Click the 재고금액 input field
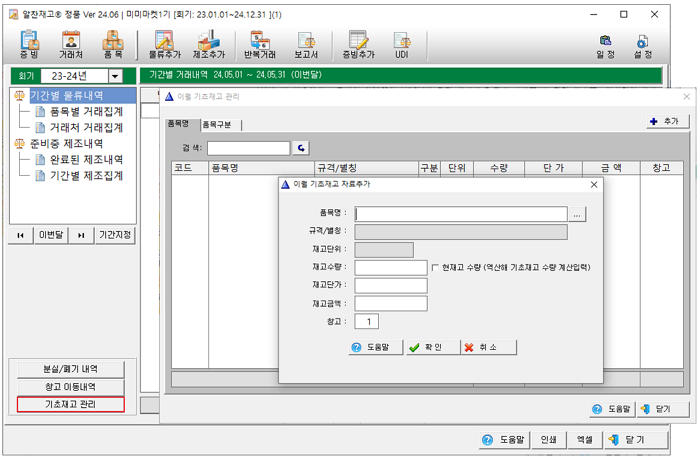The width and height of the screenshot is (700, 459). point(391,304)
